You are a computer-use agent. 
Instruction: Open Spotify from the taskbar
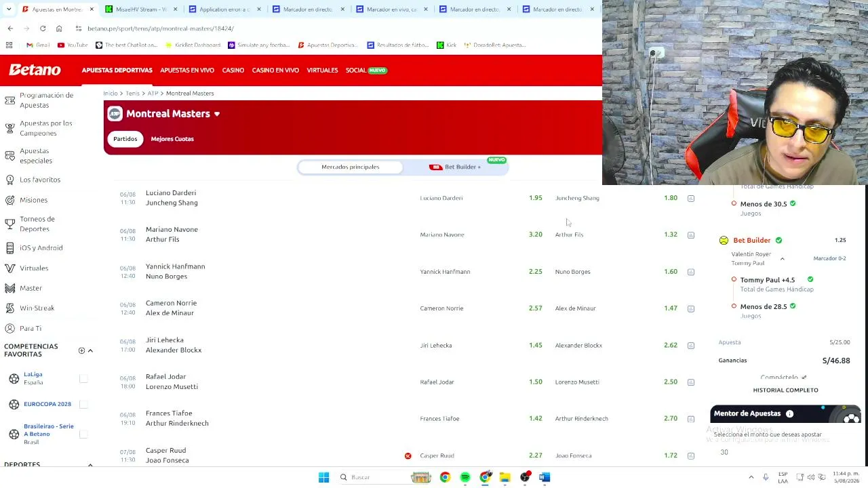click(465, 477)
